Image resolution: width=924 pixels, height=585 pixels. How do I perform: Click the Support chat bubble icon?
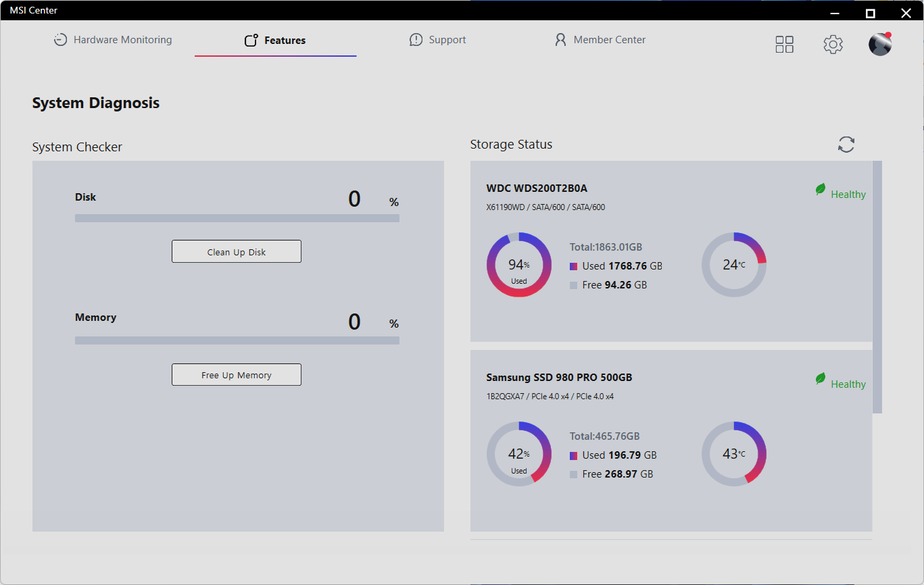coord(416,40)
